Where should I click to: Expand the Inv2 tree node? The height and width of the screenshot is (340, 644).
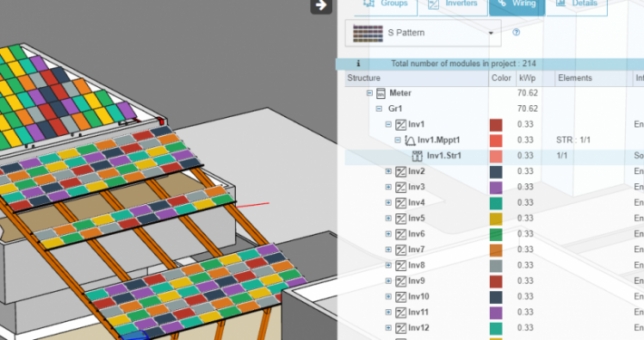click(x=388, y=171)
